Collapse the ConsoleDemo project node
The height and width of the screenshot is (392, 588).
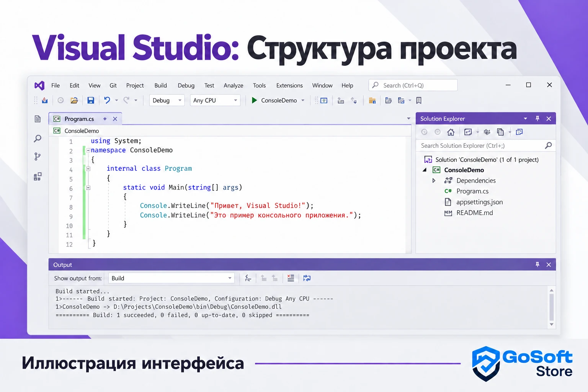pyautogui.click(x=425, y=170)
